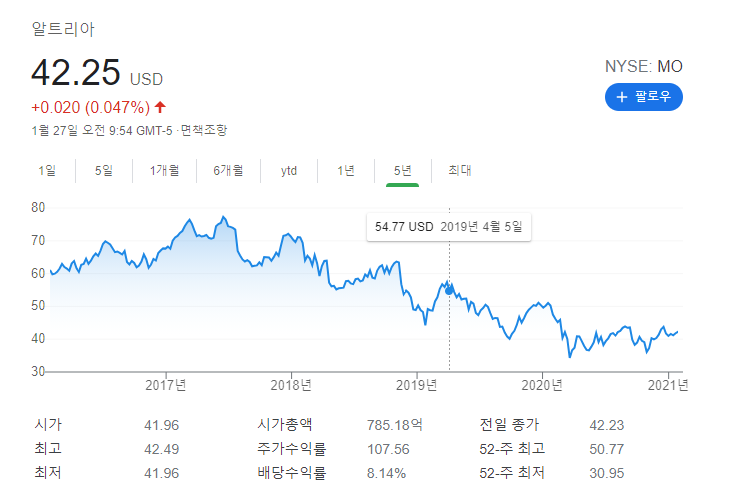Click the red up-arrow price change icon
This screenshot has width=736, height=497.
click(x=160, y=107)
